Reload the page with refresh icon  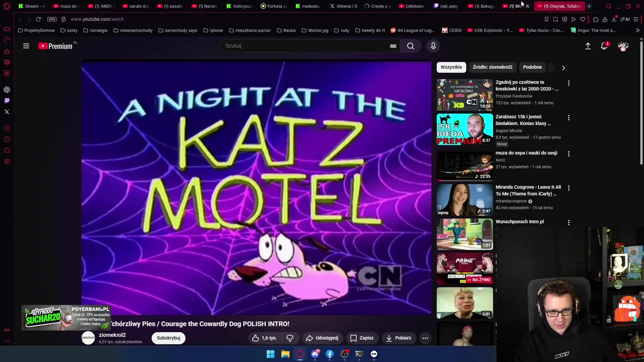coord(38,19)
